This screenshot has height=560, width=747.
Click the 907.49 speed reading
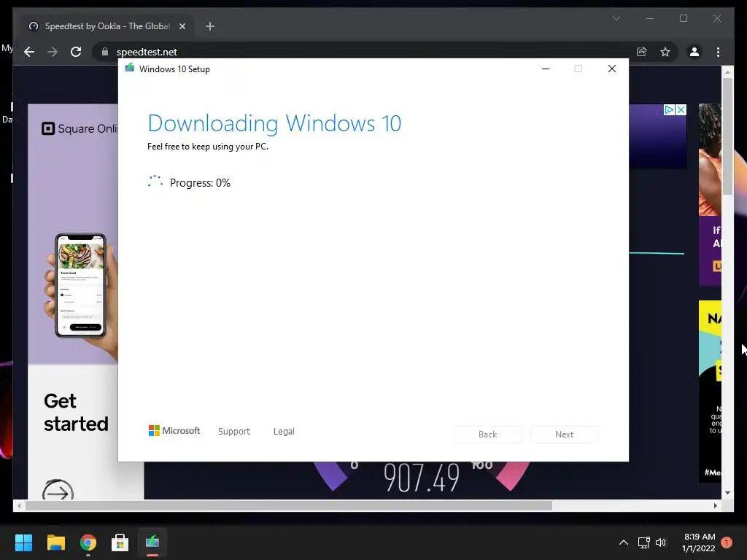(422, 478)
